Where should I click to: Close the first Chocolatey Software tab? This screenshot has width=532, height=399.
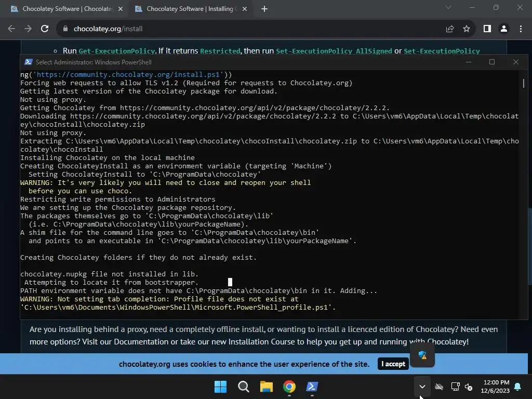click(x=121, y=9)
